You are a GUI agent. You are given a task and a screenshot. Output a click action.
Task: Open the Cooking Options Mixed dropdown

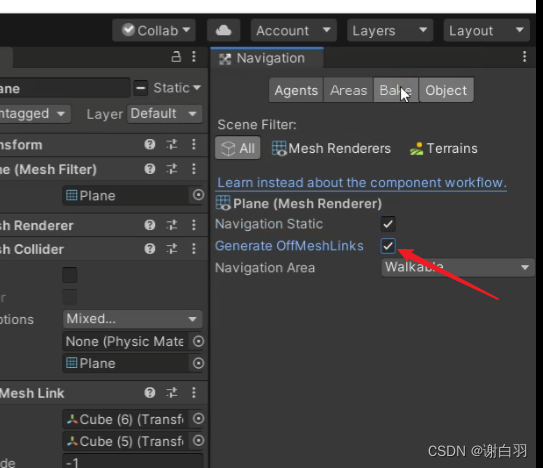(x=132, y=319)
